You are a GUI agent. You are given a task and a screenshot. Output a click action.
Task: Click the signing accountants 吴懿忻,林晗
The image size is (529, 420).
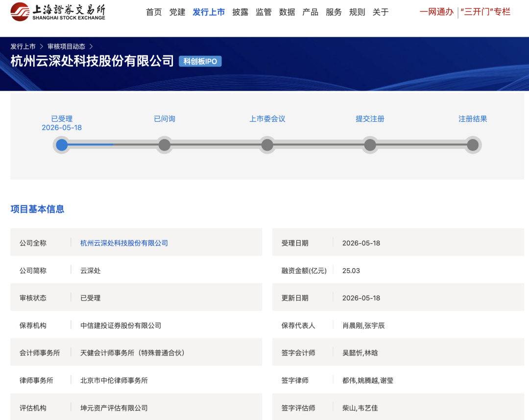click(x=361, y=353)
